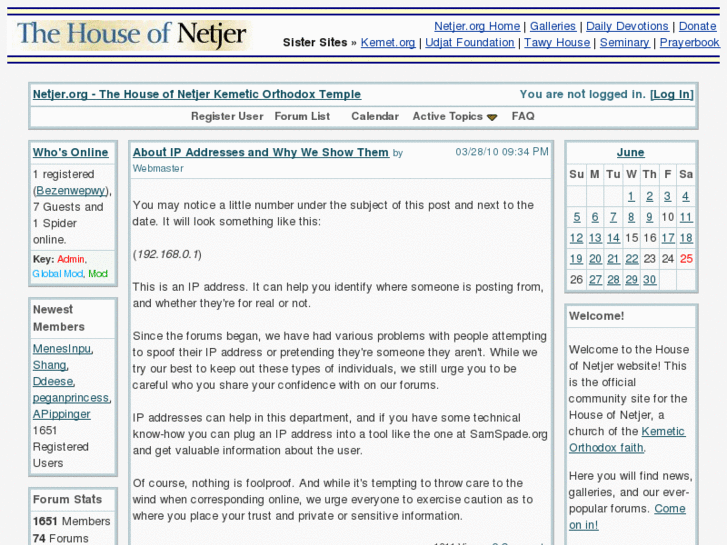Image resolution: width=727 pixels, height=545 pixels.
Task: Open newest member peganprincess's profile
Action: [x=71, y=398]
